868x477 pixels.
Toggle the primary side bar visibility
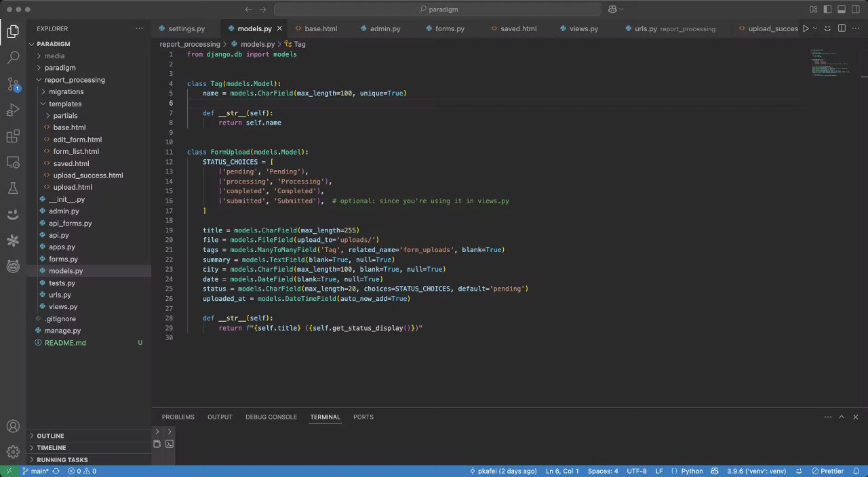(x=828, y=9)
